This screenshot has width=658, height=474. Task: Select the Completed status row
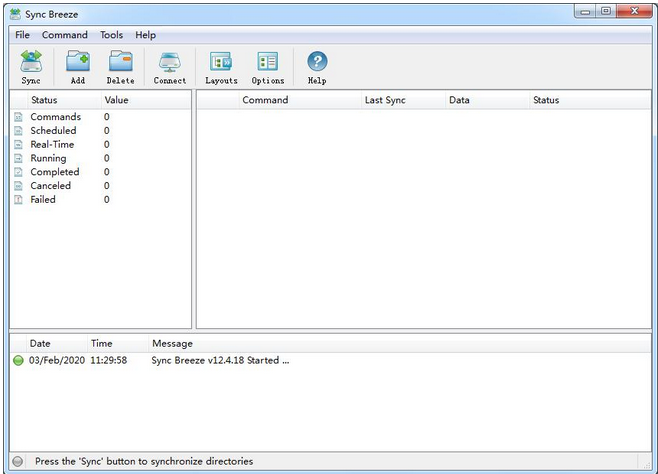pyautogui.click(x=54, y=172)
